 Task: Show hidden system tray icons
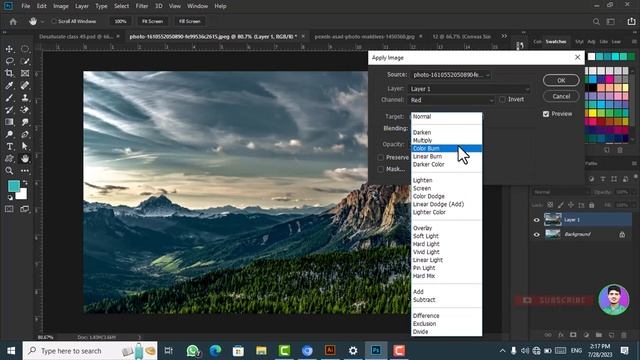[502, 351]
